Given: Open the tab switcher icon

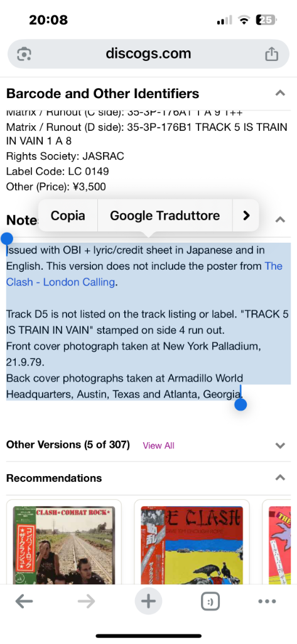Looking at the screenshot, I should click(x=210, y=602).
